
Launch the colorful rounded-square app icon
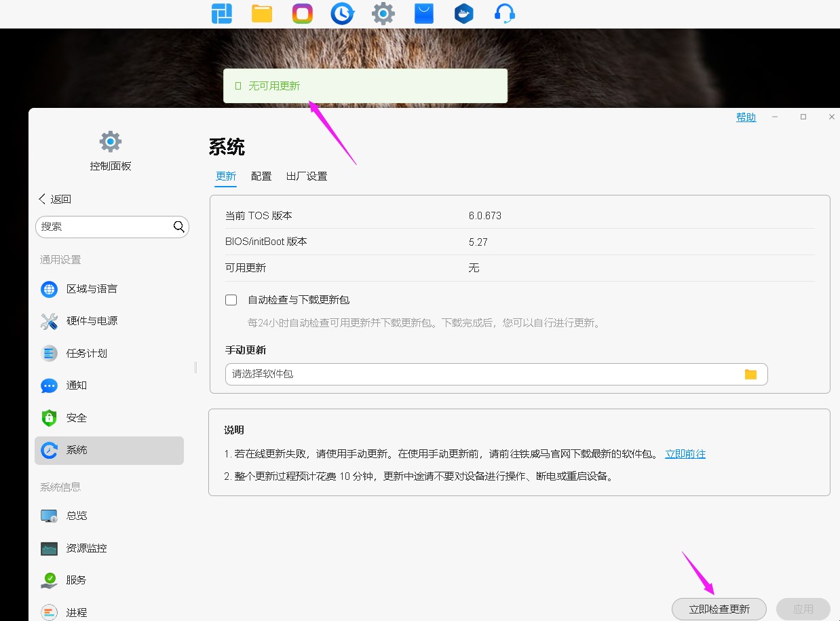coord(303,14)
